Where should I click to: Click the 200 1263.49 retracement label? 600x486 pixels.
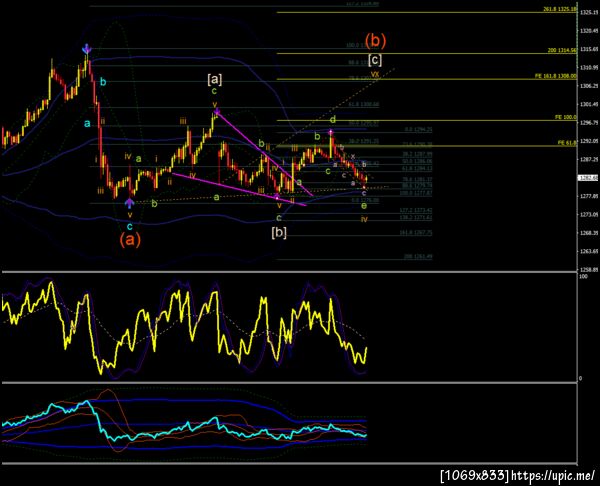(x=418, y=256)
